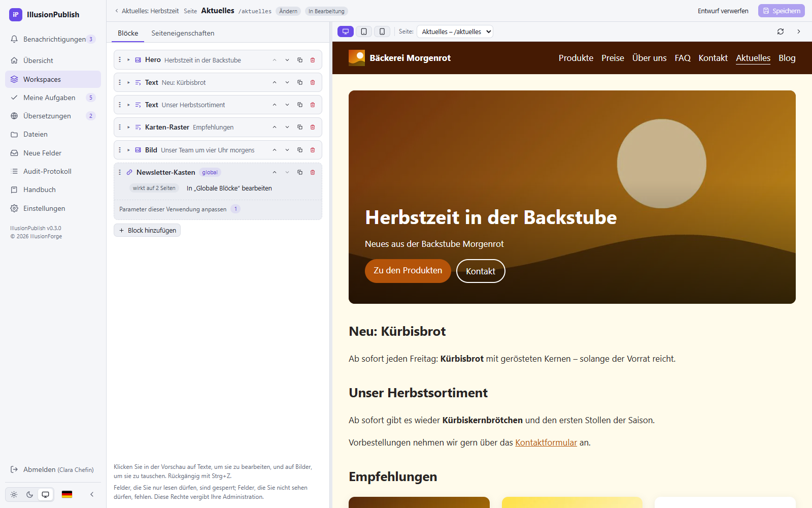Select the system theme monitor icon
This screenshot has width=812, height=508.
(x=46, y=494)
